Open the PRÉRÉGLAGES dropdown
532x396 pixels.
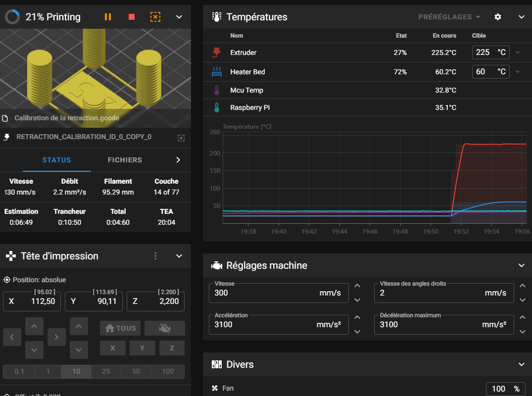pyautogui.click(x=449, y=17)
